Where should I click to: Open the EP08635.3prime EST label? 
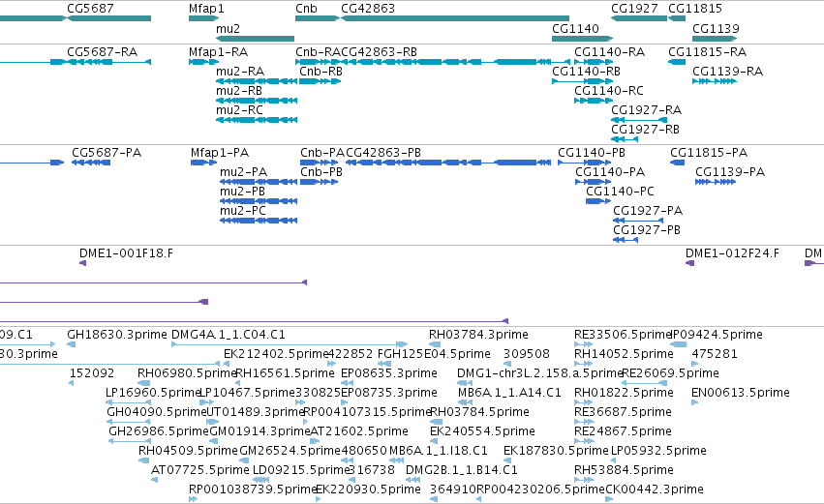pyautogui.click(x=389, y=373)
